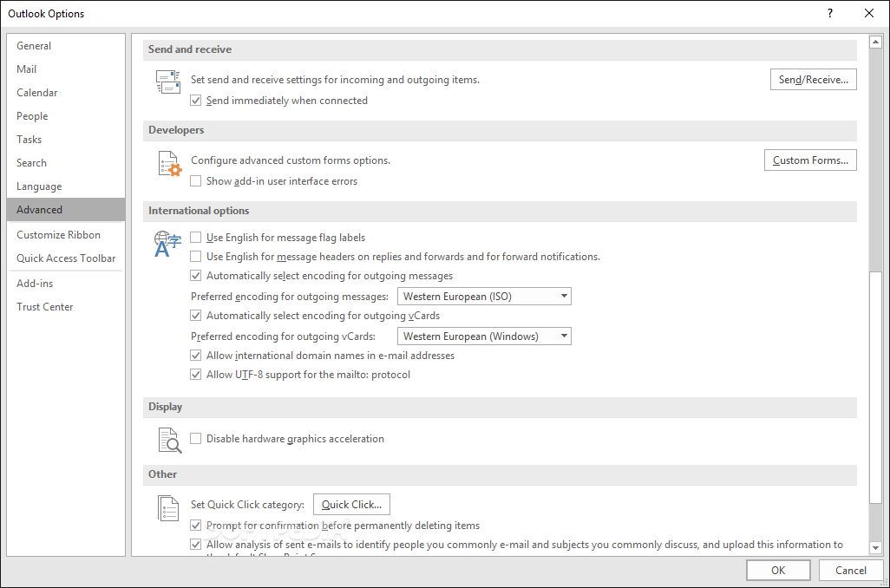This screenshot has height=588, width=890.
Task: Click the vertical scrollbar thumb
Action: (875, 388)
